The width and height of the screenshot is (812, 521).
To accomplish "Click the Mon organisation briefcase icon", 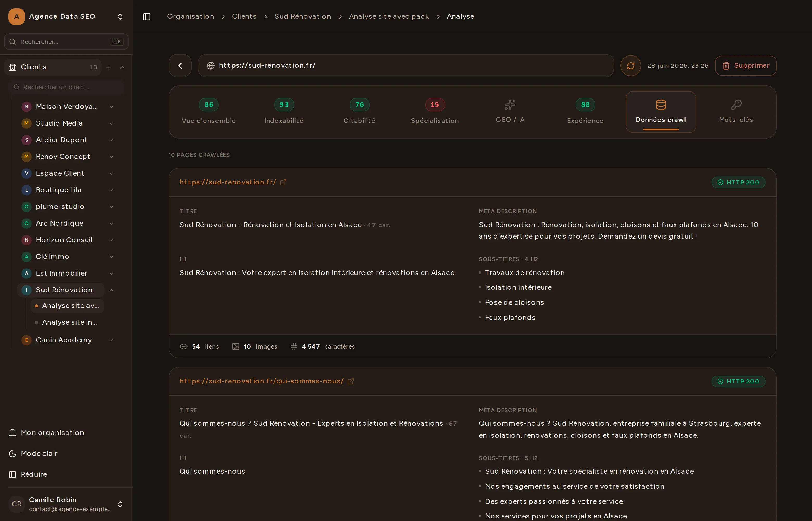I will (x=12, y=433).
